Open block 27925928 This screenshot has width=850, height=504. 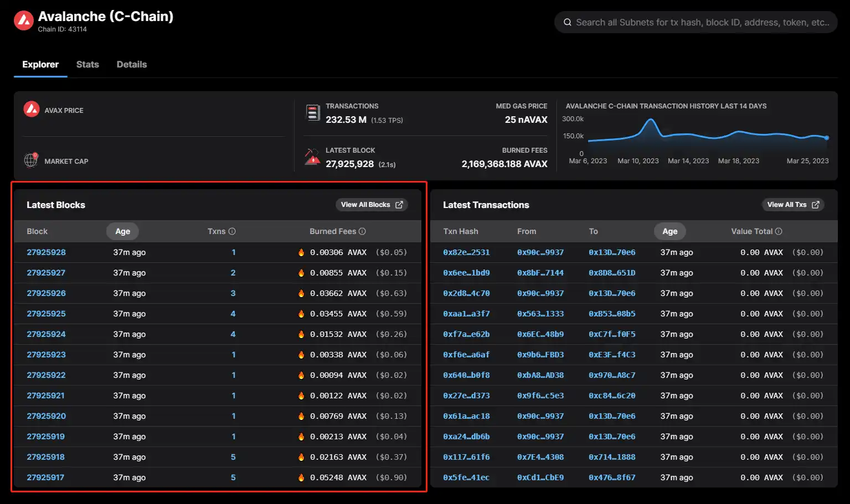46,252
